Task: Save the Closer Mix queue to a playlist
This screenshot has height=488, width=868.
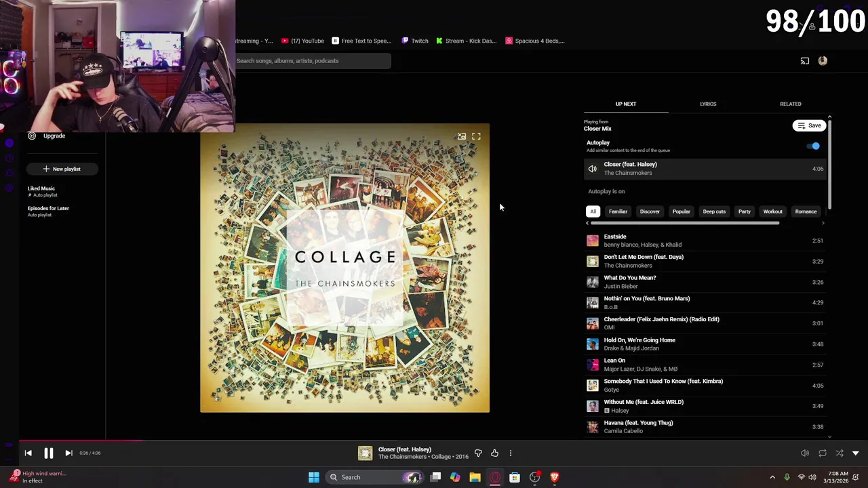Action: 809,125
